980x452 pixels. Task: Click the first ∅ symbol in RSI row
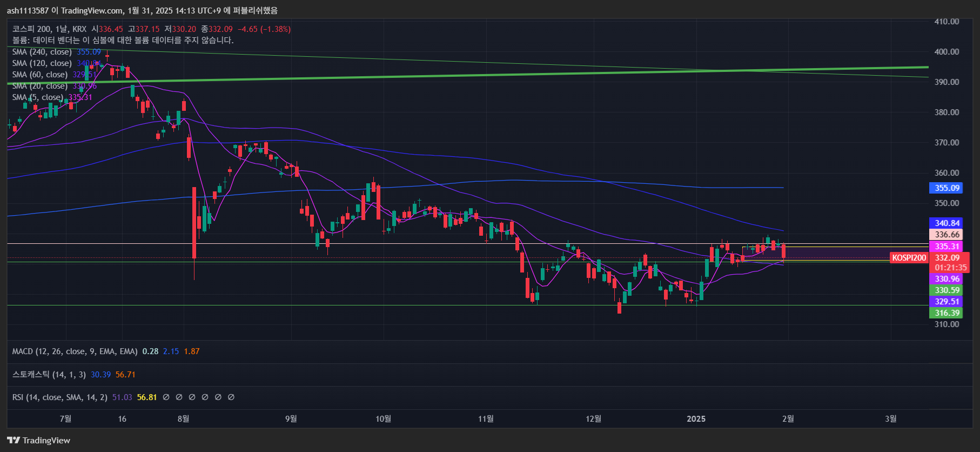tap(166, 397)
